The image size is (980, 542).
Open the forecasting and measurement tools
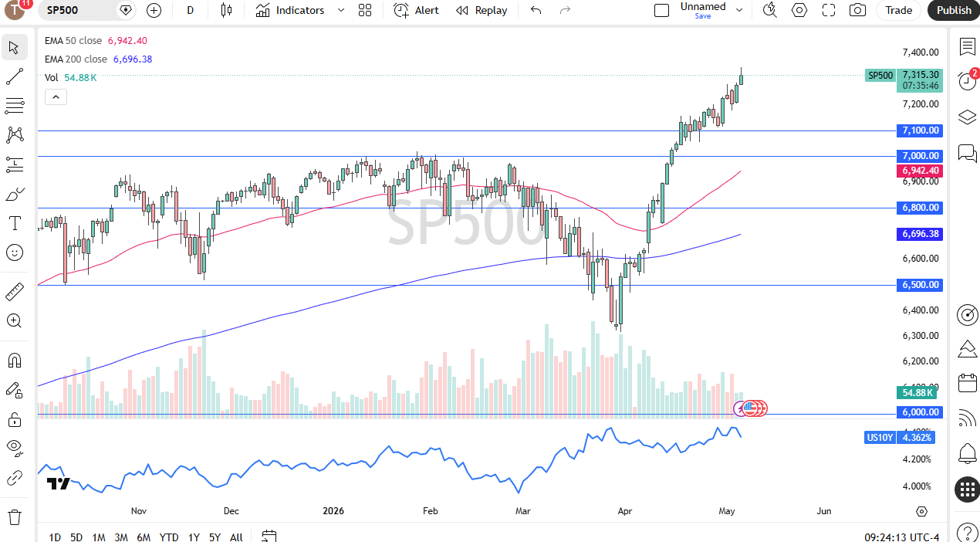pos(14,164)
